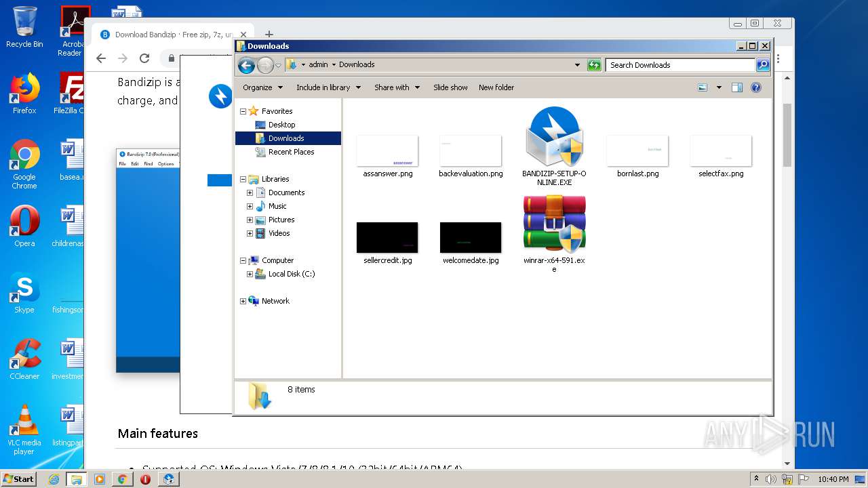Refresh the Downloads folder view
This screenshot has width=868, height=488.
(594, 65)
